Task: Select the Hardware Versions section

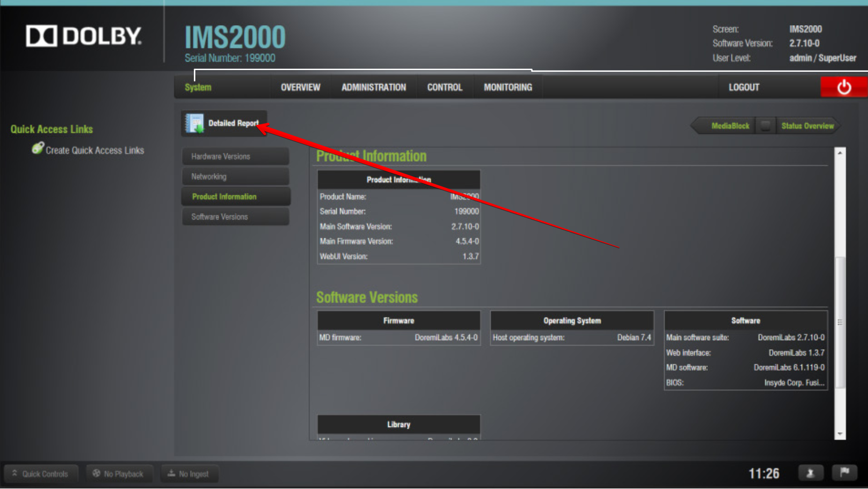Action: click(236, 156)
